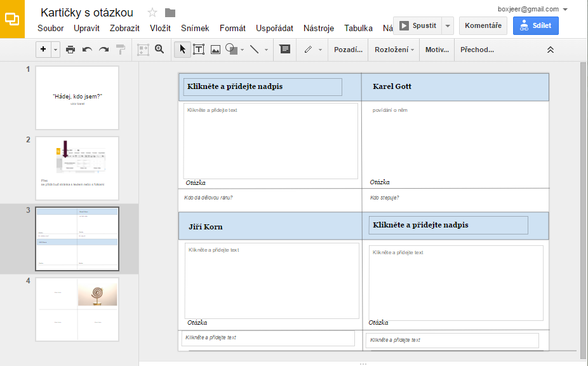The height and width of the screenshot is (366, 588).
Task: Click the Otázka label under Karel Gott
Action: (380, 182)
